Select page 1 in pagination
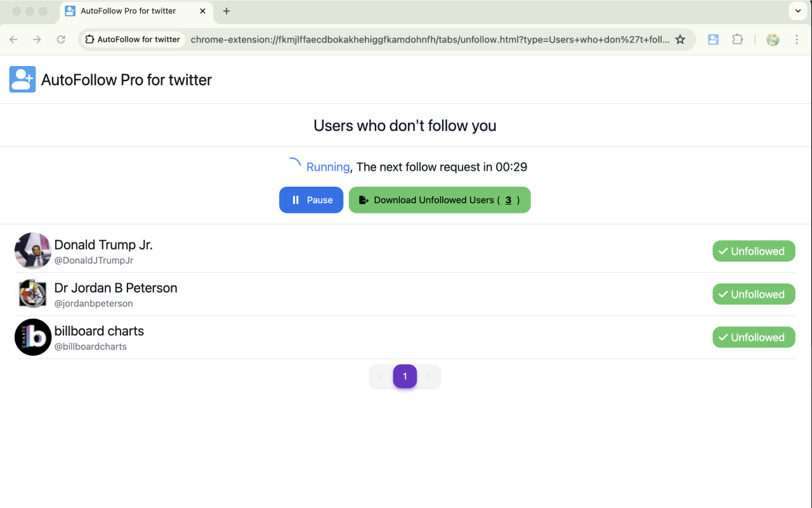Image resolution: width=812 pixels, height=508 pixels. pos(405,377)
